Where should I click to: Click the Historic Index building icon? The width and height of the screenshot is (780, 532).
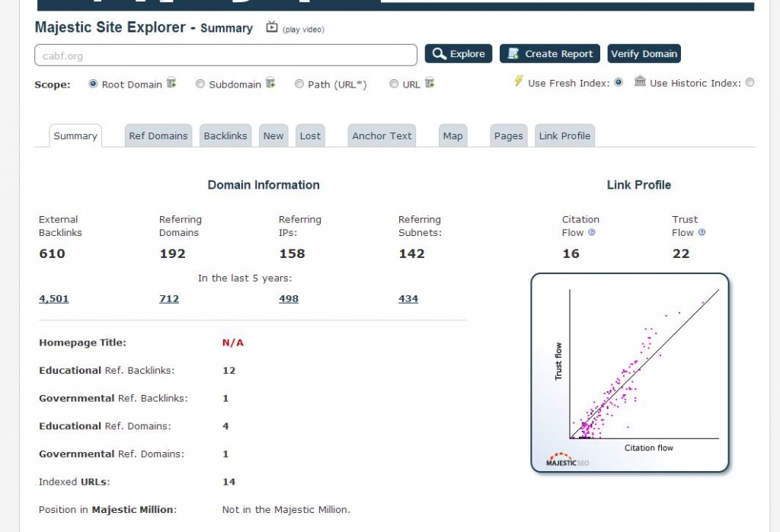click(640, 81)
